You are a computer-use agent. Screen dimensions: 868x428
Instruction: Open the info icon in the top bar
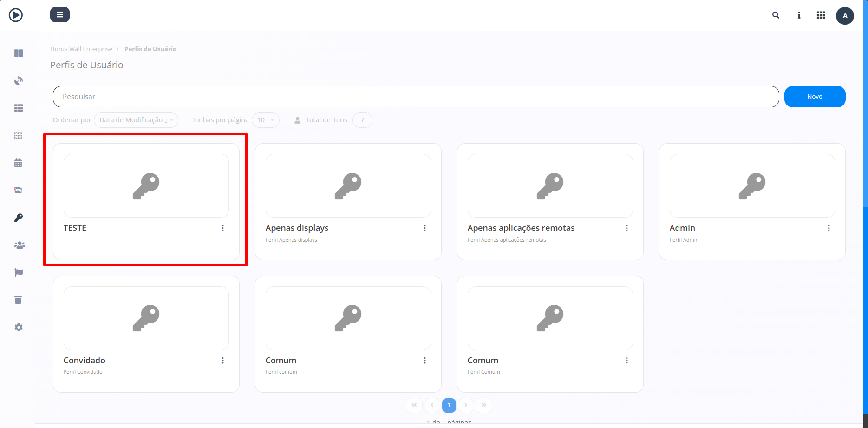tap(799, 15)
